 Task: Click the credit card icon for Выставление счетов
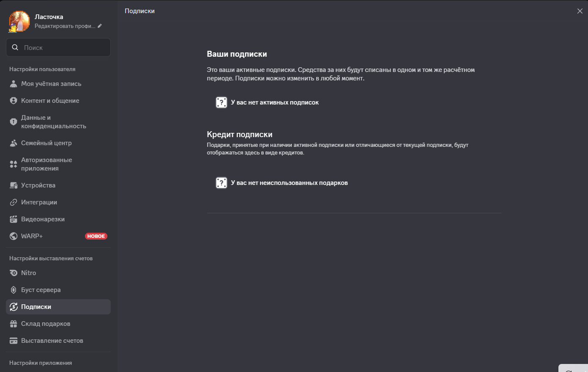coord(14,341)
